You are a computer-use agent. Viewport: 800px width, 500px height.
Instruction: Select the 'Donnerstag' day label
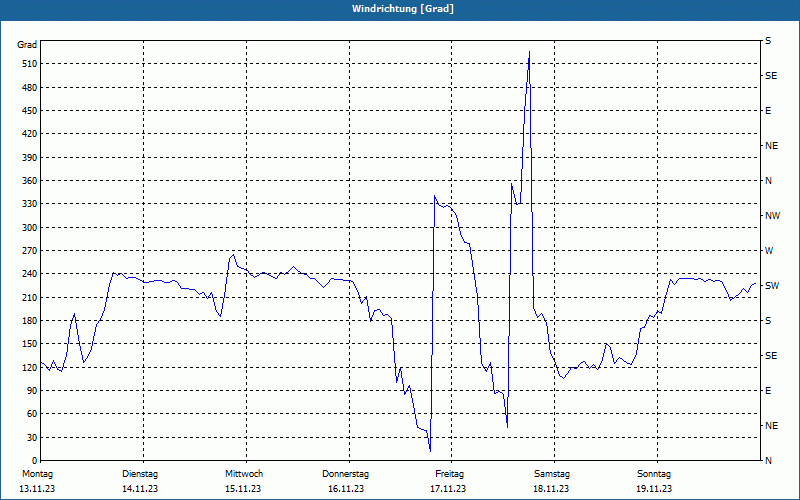click(345, 474)
